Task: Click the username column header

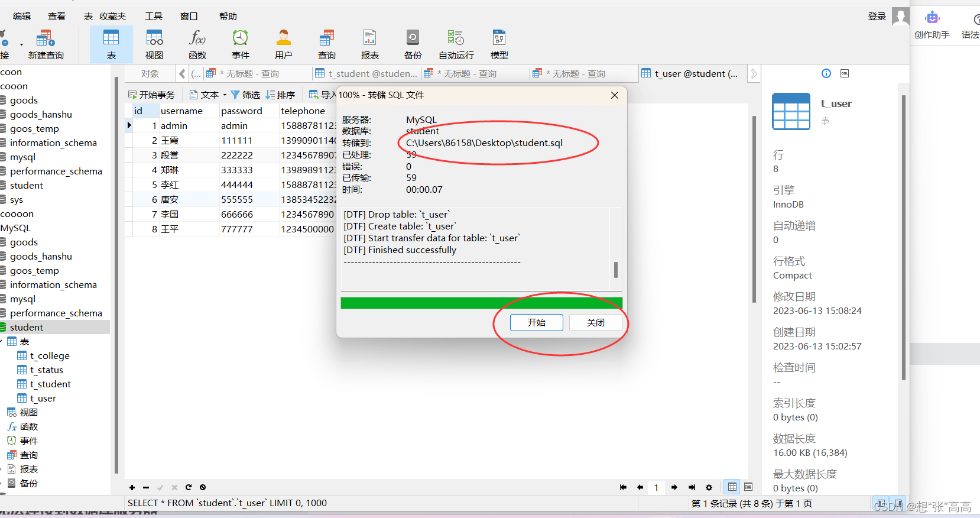Action: [189, 111]
